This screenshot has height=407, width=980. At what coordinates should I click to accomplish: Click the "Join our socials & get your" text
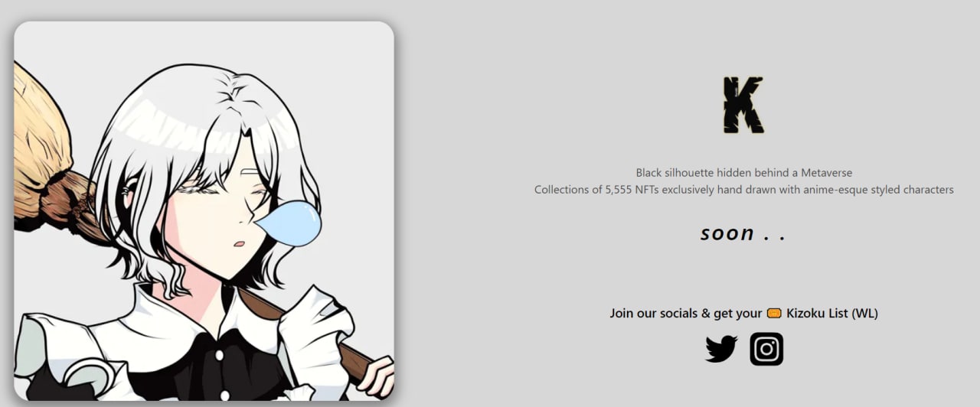(x=686, y=313)
